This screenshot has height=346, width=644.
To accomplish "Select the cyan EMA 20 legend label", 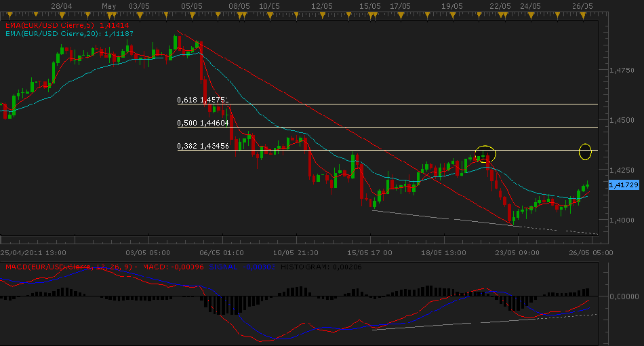I will coord(52,33).
